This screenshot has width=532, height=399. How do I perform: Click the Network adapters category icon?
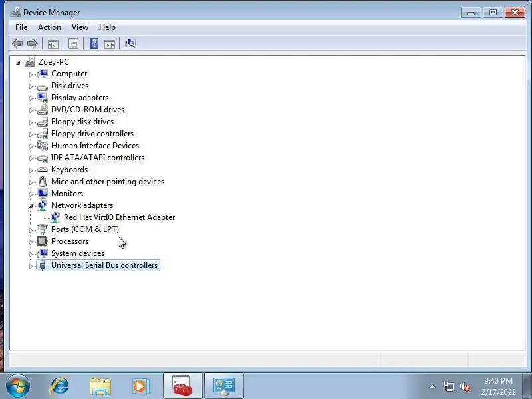pos(43,205)
